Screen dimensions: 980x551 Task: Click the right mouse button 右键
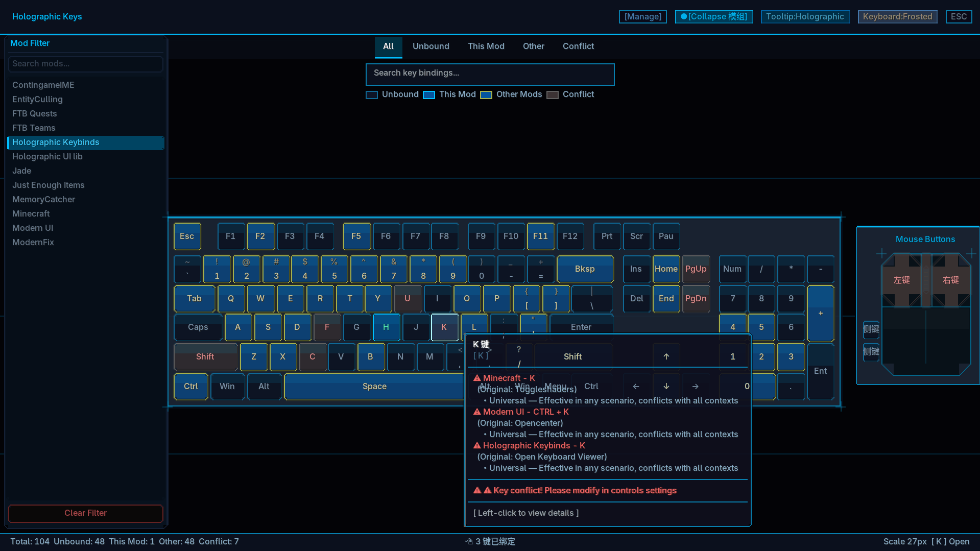tap(951, 280)
